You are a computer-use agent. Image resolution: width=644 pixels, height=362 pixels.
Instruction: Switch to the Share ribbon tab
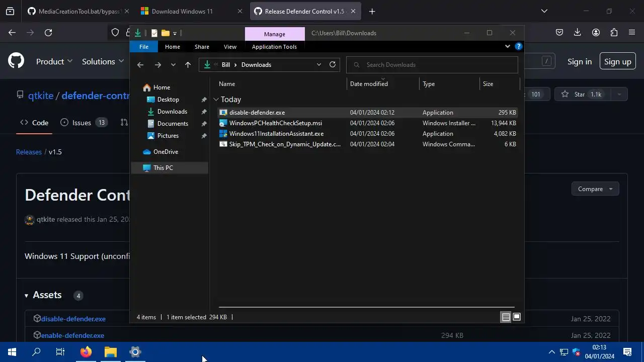click(202, 47)
